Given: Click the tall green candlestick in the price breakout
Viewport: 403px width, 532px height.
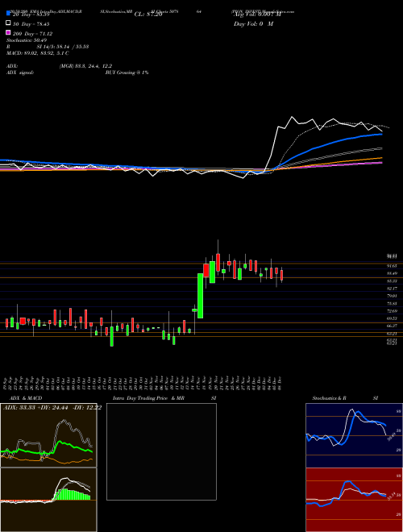Looking at the screenshot, I should point(200,296).
